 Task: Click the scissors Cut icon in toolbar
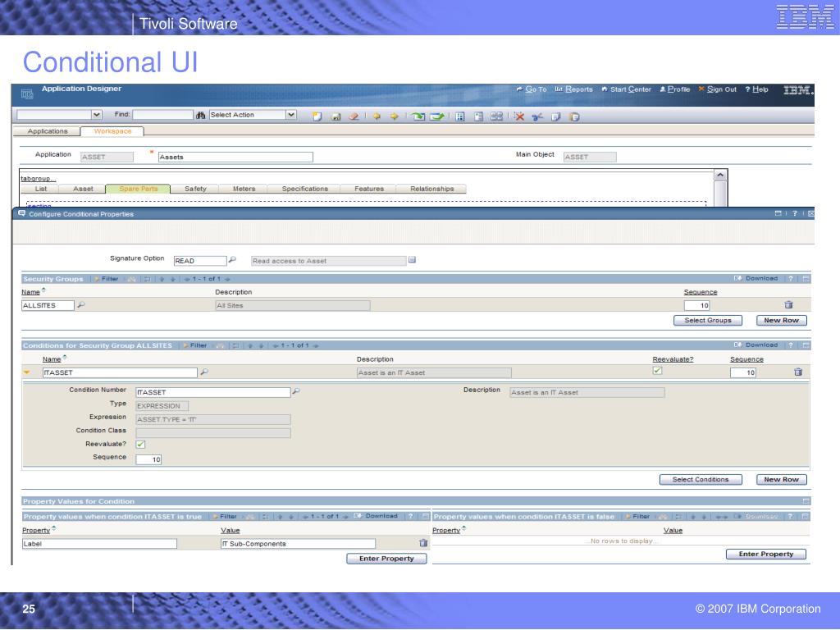pyautogui.click(x=537, y=116)
